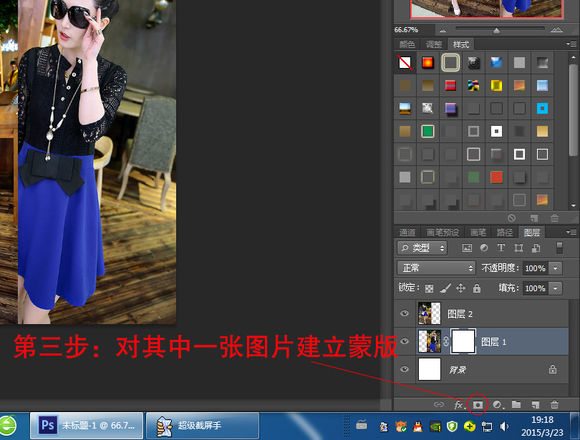The image size is (580, 440).
Task: Delete layer with the trash icon
Action: tap(554, 405)
